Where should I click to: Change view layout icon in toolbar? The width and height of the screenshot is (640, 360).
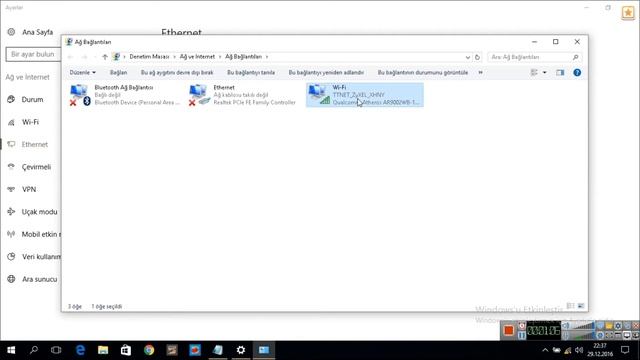tap(534, 73)
